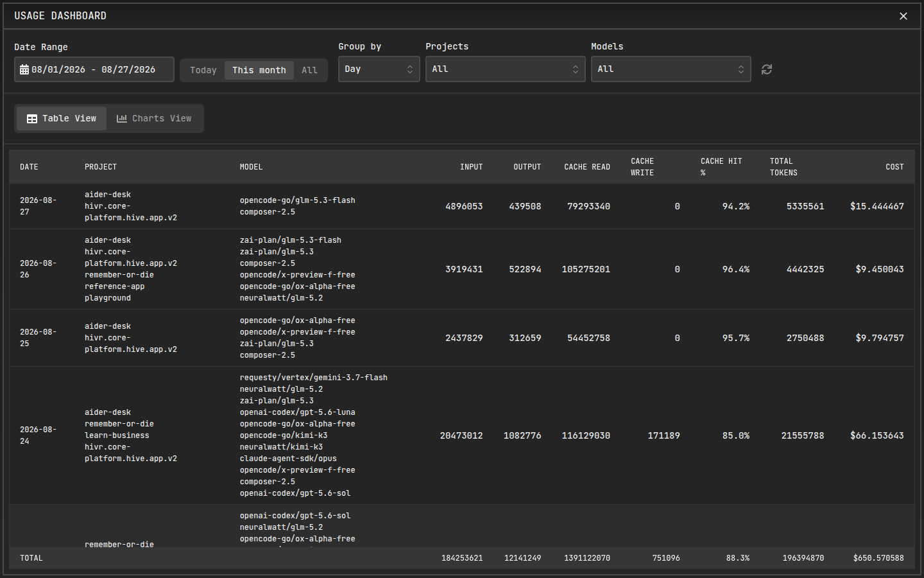The width and height of the screenshot is (924, 578).
Task: Click total tokens value 5335561
Action: coord(805,206)
